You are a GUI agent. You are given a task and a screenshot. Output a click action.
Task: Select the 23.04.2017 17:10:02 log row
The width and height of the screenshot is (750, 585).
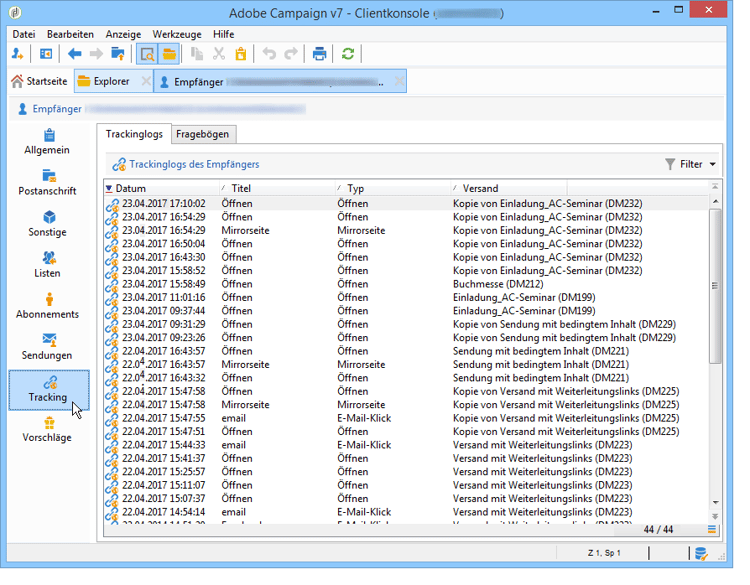(x=406, y=204)
